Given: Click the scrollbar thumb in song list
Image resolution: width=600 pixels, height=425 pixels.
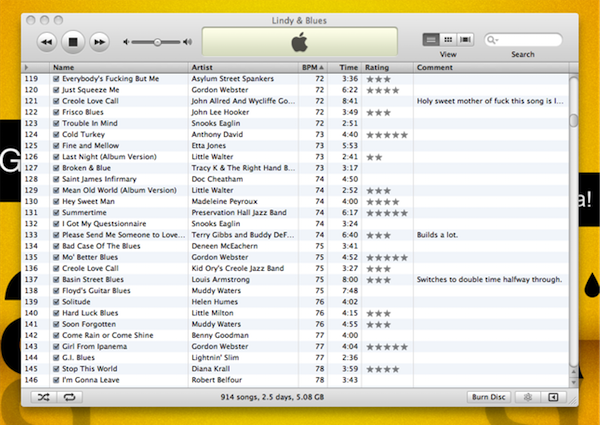Looking at the screenshot, I should point(574,120).
